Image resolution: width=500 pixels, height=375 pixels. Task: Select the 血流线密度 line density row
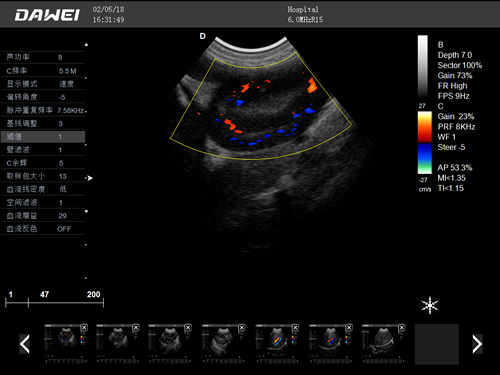[x=43, y=189]
